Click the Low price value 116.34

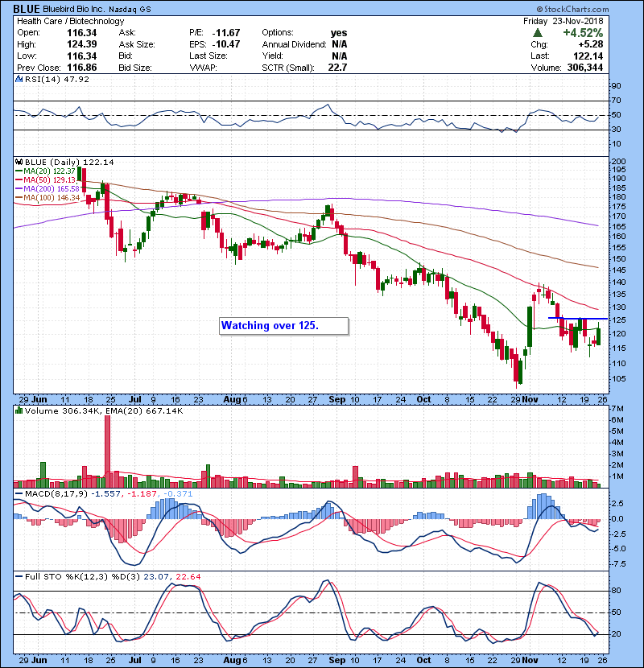pyautogui.click(x=82, y=56)
